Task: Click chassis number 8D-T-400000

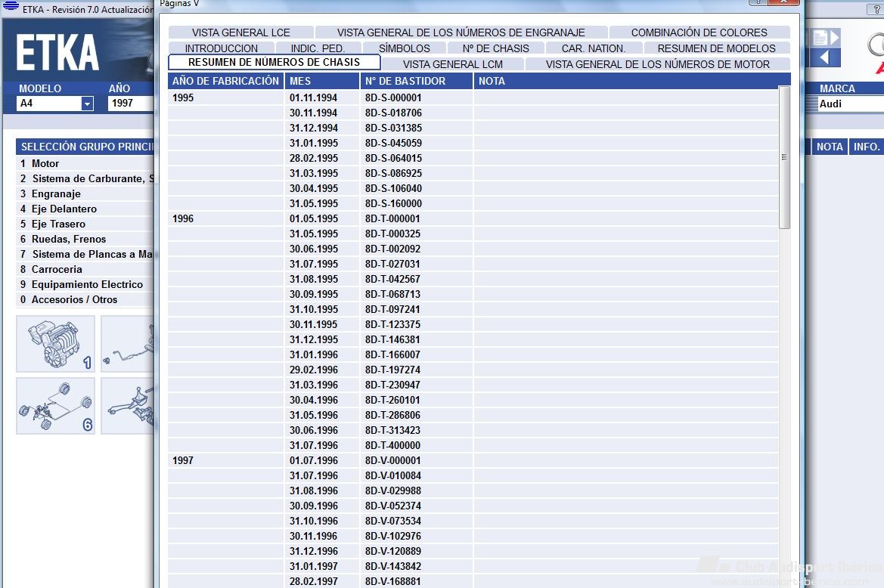Action: coord(392,445)
